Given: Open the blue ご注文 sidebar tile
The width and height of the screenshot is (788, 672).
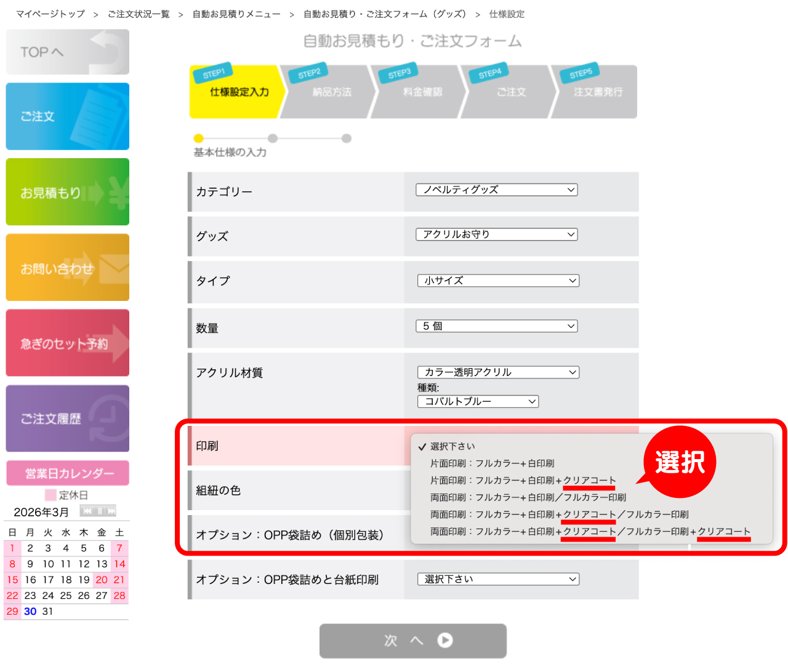Looking at the screenshot, I should 68,116.
